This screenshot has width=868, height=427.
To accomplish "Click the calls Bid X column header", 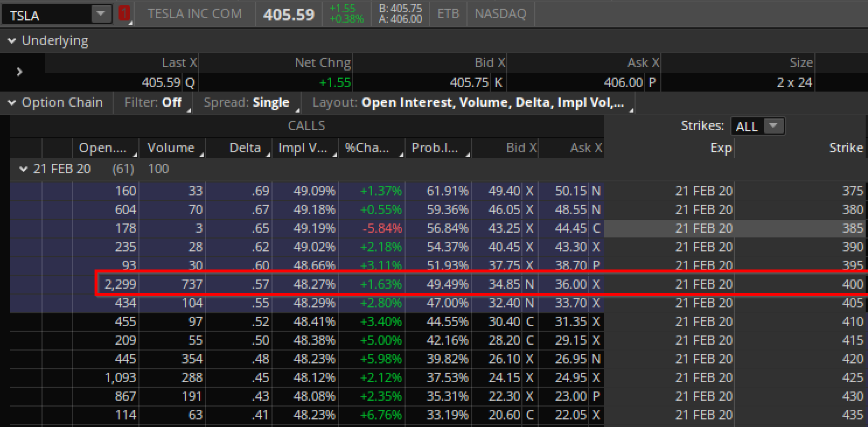I will coord(505,148).
